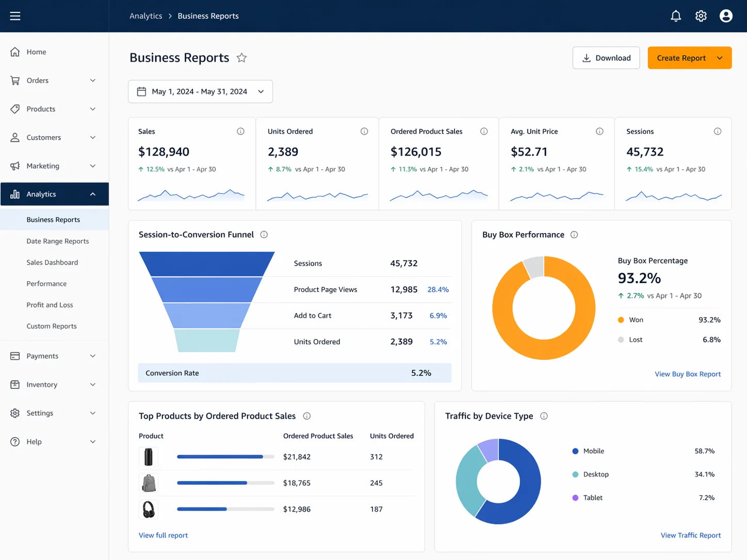Click the Analytics breadcrumb link
747x560 pixels.
[x=145, y=16]
